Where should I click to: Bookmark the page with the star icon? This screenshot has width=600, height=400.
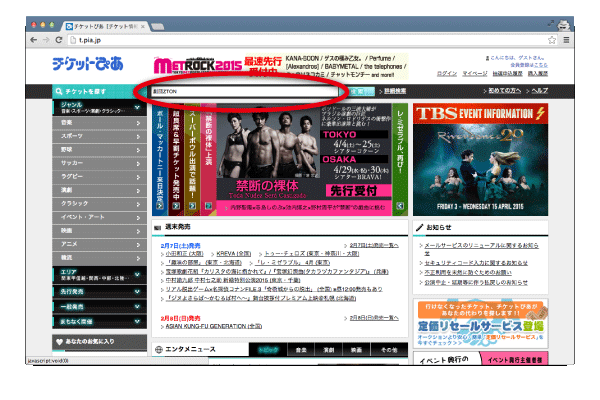pos(551,40)
